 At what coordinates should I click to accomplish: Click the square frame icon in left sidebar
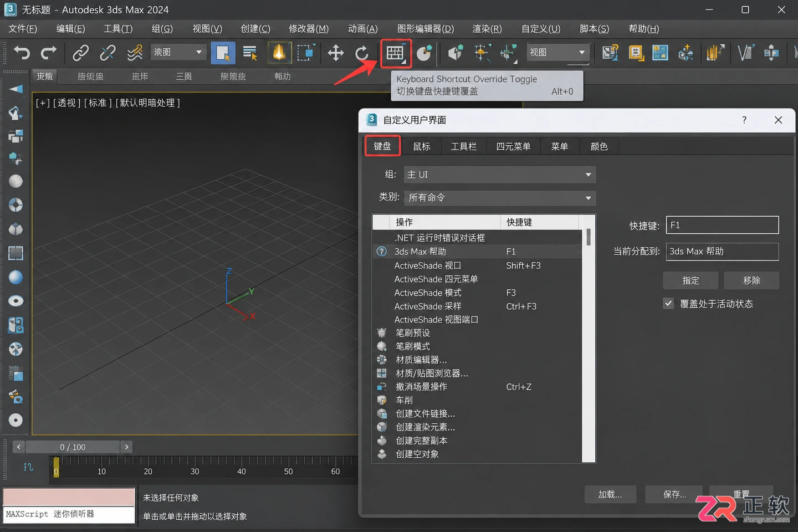pyautogui.click(x=16, y=253)
